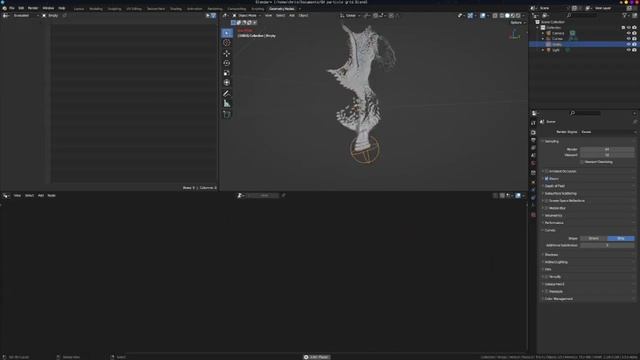
Task: Adjust the Viewport samples field
Action: click(607, 155)
